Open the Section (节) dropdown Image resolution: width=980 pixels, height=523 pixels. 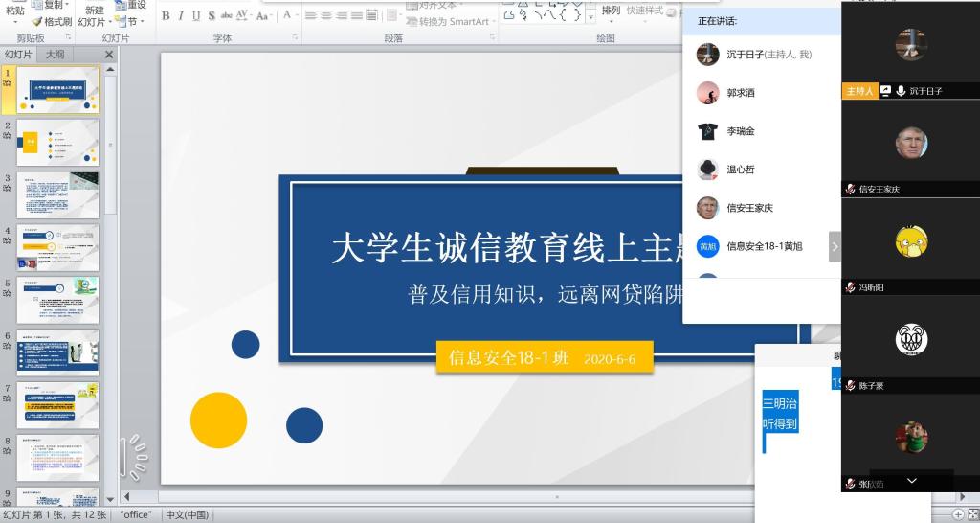[130, 21]
